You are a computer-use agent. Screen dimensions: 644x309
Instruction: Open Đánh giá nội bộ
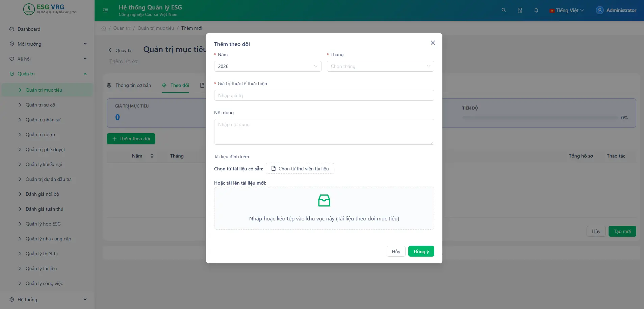coord(47,194)
